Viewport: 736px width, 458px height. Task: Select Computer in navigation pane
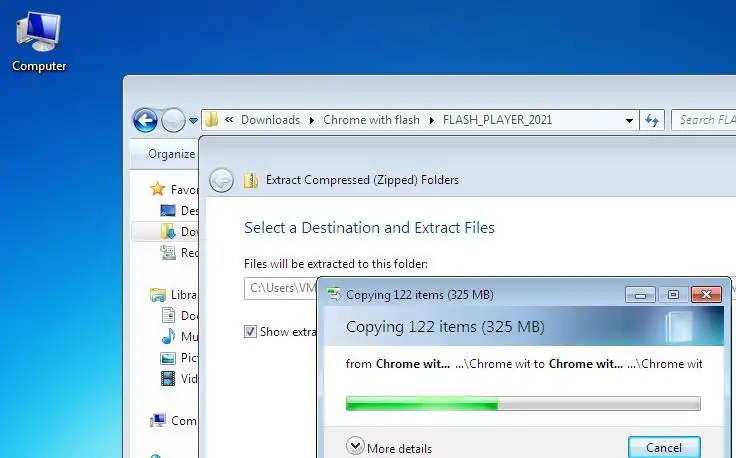[173, 420]
